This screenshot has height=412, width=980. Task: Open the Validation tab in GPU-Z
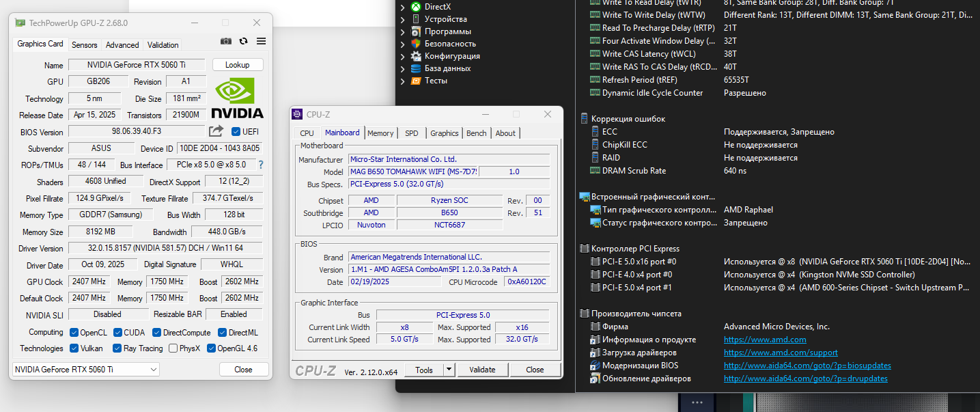[163, 45]
